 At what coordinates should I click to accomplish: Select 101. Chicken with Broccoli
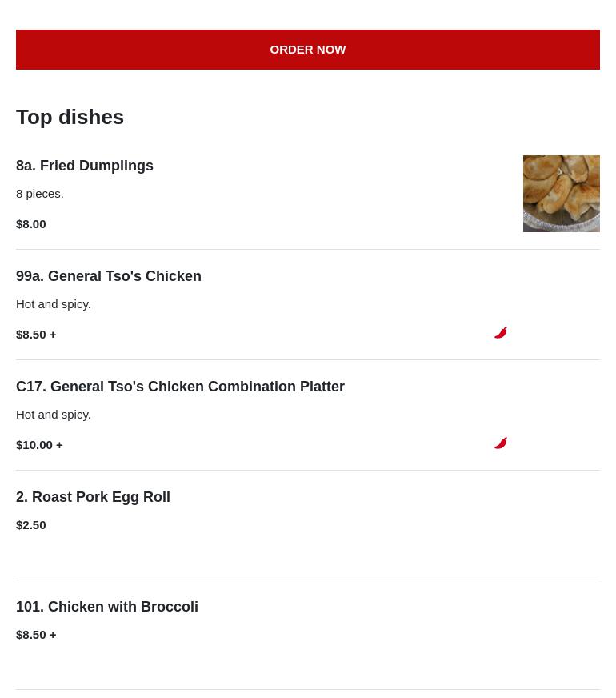tap(107, 607)
